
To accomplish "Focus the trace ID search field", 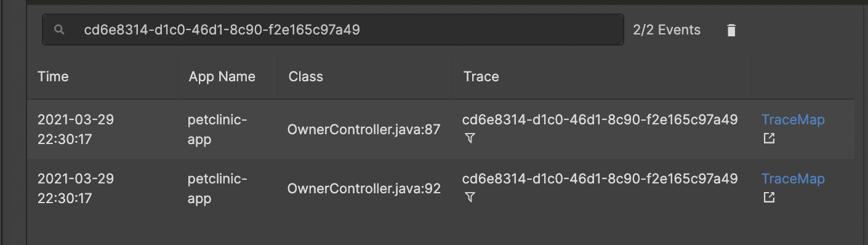I will point(332,30).
